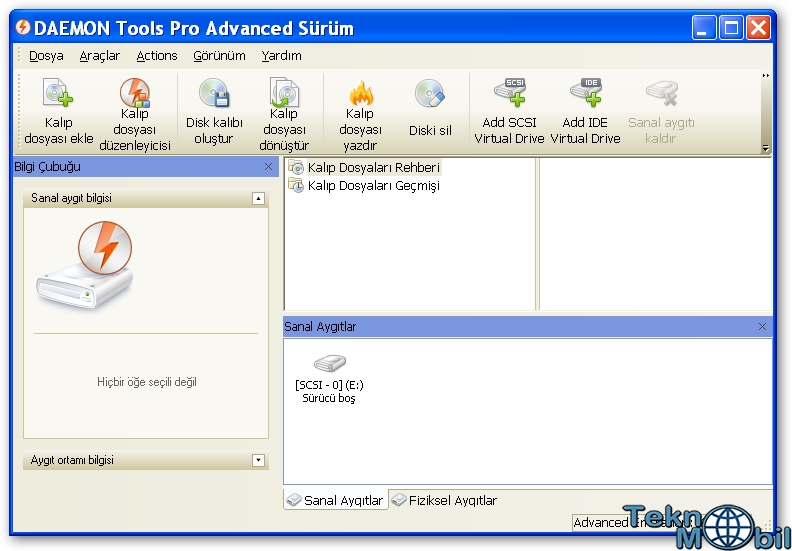This screenshot has height=551, width=792.
Task: Show hidden toolbar items via overflow chevron
Action: (766, 76)
